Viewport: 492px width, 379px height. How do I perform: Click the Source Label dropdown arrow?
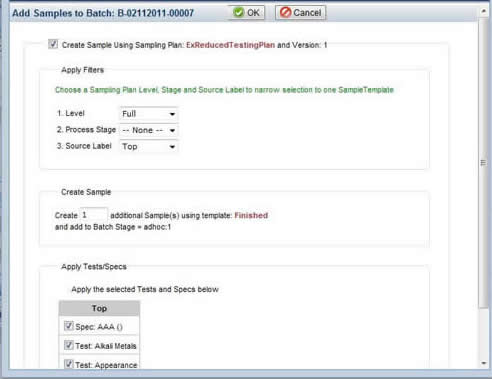point(172,147)
